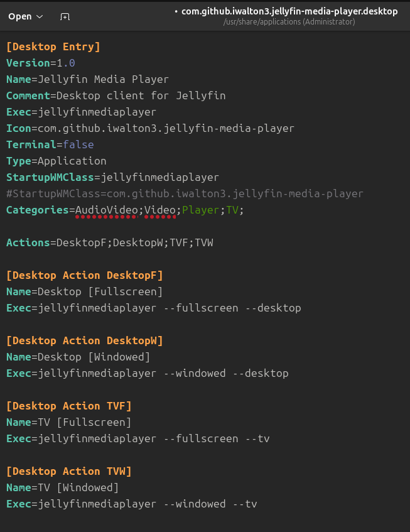The width and height of the screenshot is (410, 532).
Task: Click the Name=Desktop [Windowed] line
Action: (x=78, y=357)
